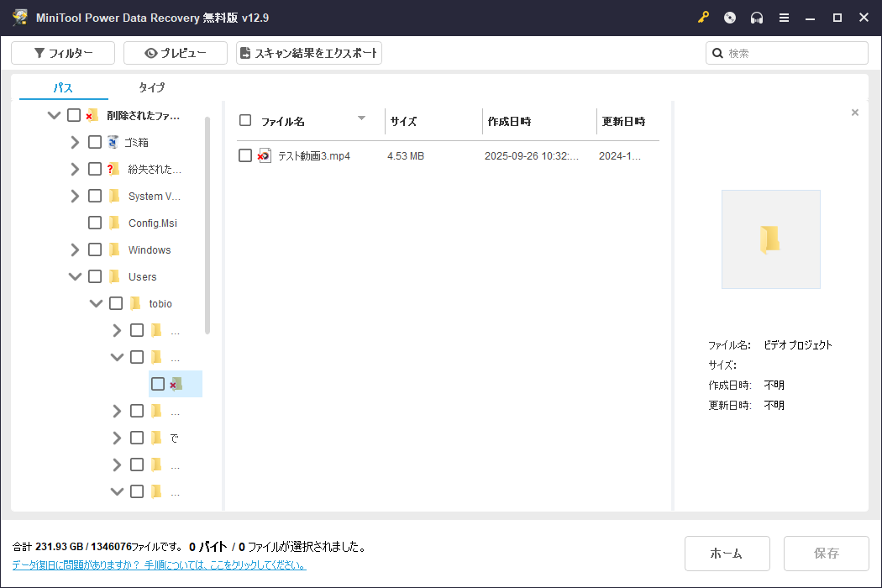Expand the で folder tree node
This screenshot has height=588, width=882.
coord(117,438)
